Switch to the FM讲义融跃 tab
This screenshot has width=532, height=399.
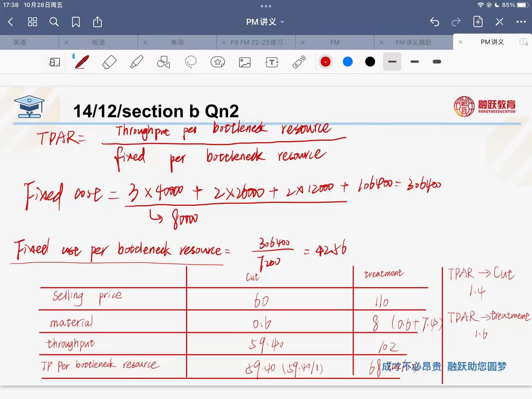point(413,42)
